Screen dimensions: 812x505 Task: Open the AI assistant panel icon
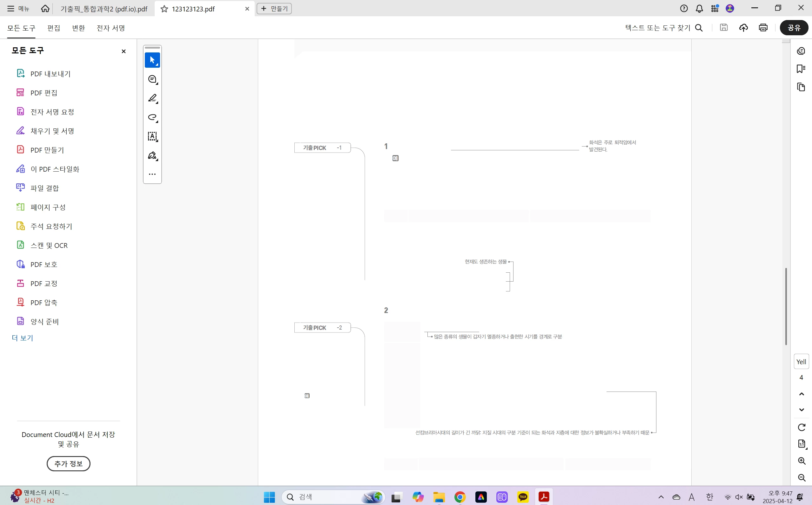(801, 51)
